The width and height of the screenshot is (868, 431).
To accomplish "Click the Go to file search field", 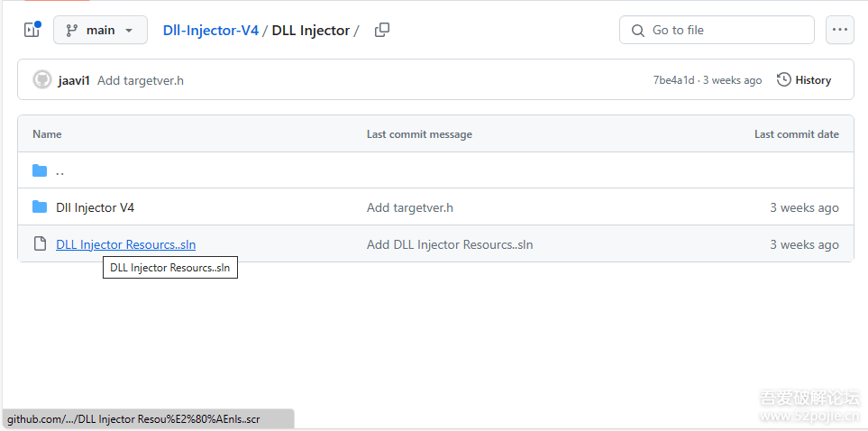I will point(717,30).
